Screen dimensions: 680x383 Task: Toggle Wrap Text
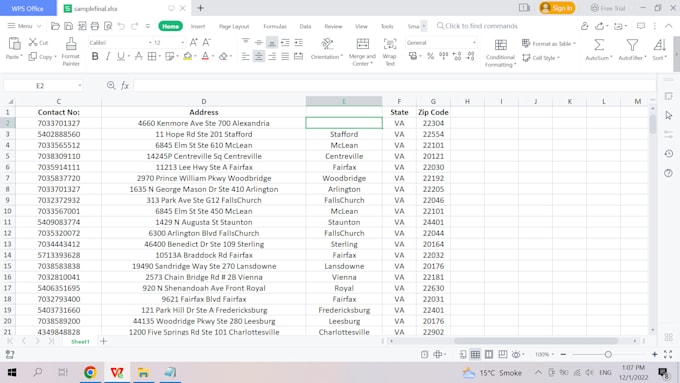[389, 52]
